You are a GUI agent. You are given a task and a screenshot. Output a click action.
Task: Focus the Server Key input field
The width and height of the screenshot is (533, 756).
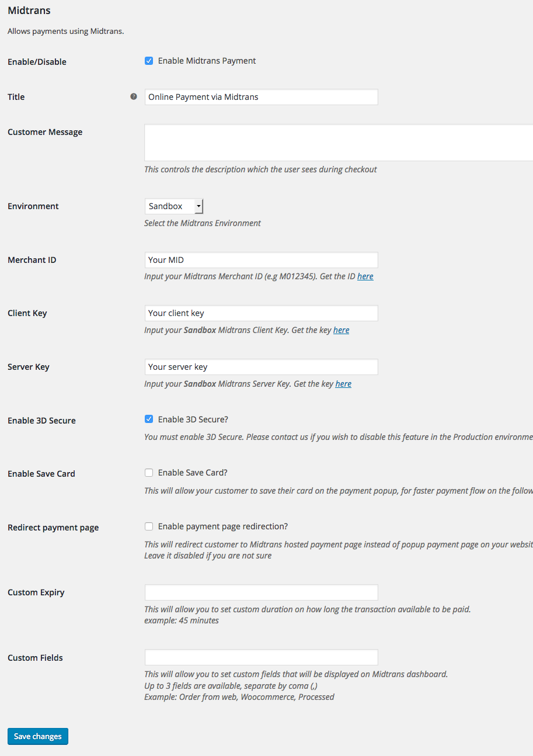(x=261, y=367)
